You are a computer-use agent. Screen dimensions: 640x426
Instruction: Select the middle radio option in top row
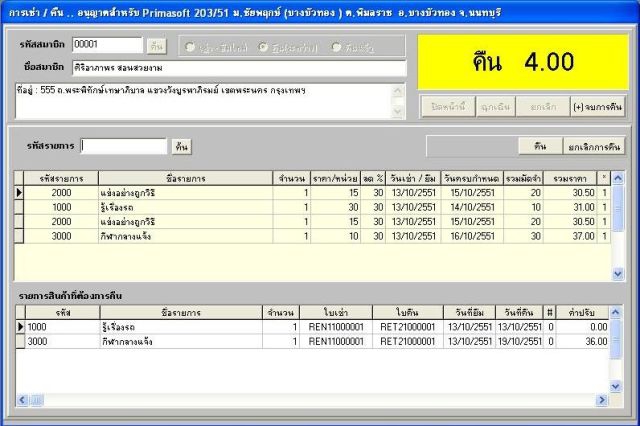264,46
